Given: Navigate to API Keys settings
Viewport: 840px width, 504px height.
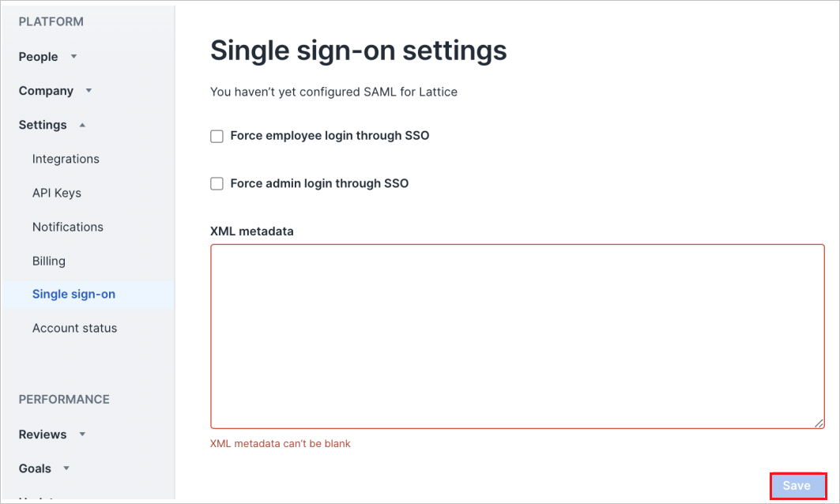Looking at the screenshot, I should click(56, 193).
